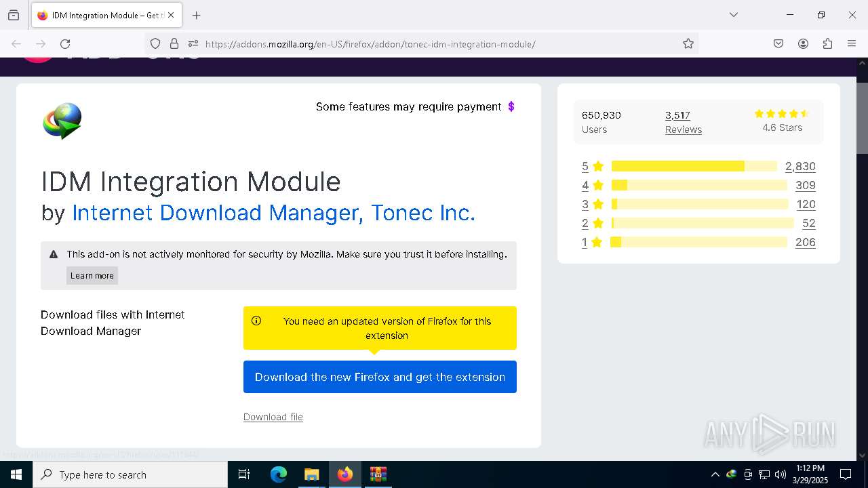868x488 pixels.
Task: Filter reviews by 2 star rating
Action: [x=592, y=223]
